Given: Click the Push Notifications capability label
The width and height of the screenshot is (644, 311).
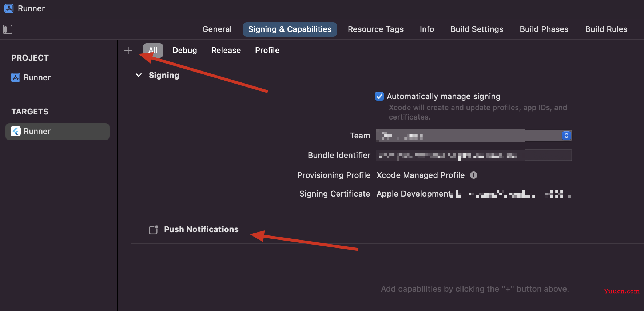Looking at the screenshot, I should click(x=201, y=229).
